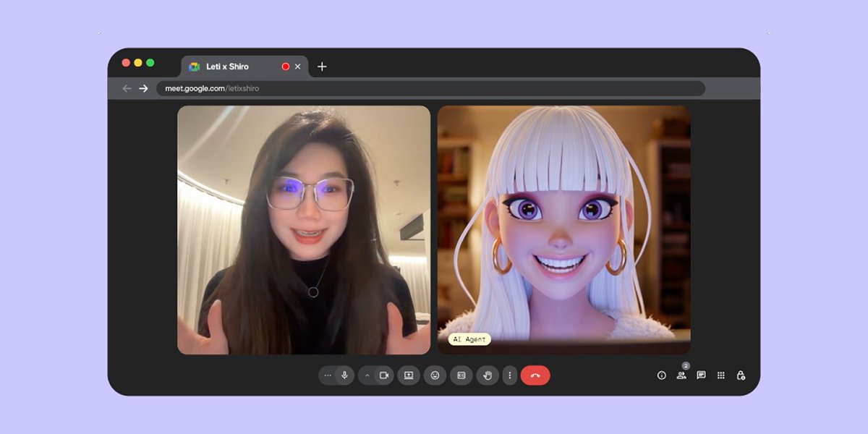
Task: Expand video options chevron beside camera
Action: [x=367, y=375]
